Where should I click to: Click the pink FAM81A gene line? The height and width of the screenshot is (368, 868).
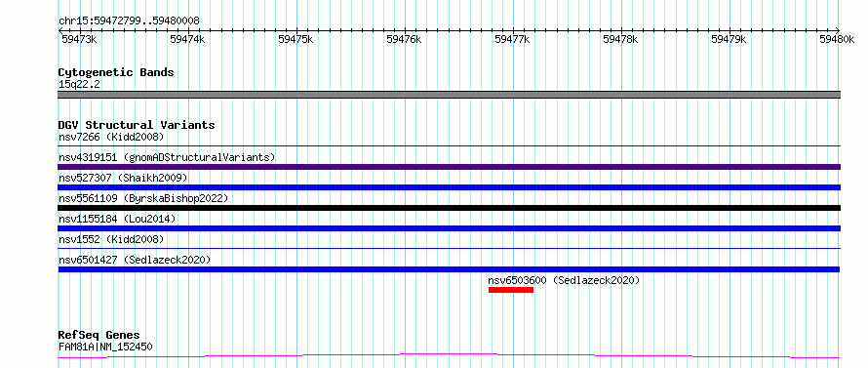pyautogui.click(x=449, y=355)
